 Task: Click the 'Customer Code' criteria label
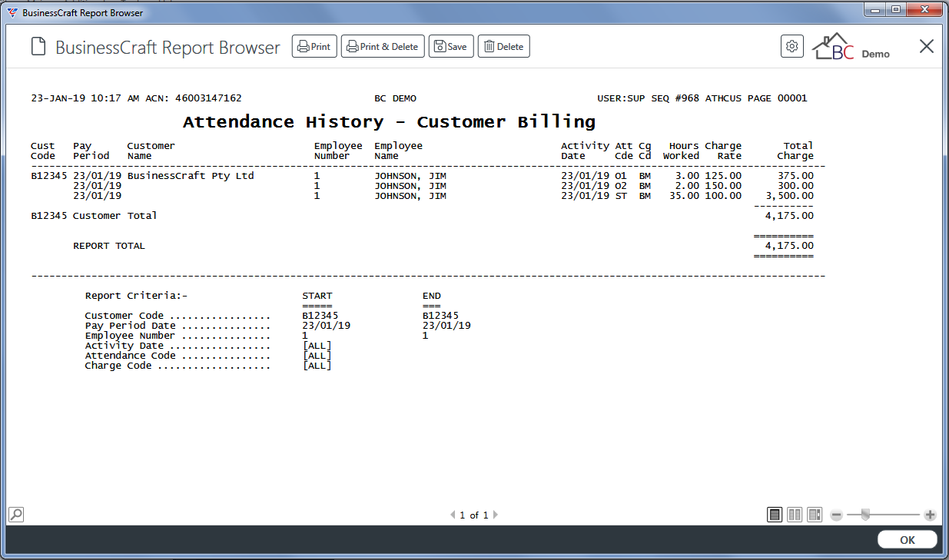click(123, 316)
